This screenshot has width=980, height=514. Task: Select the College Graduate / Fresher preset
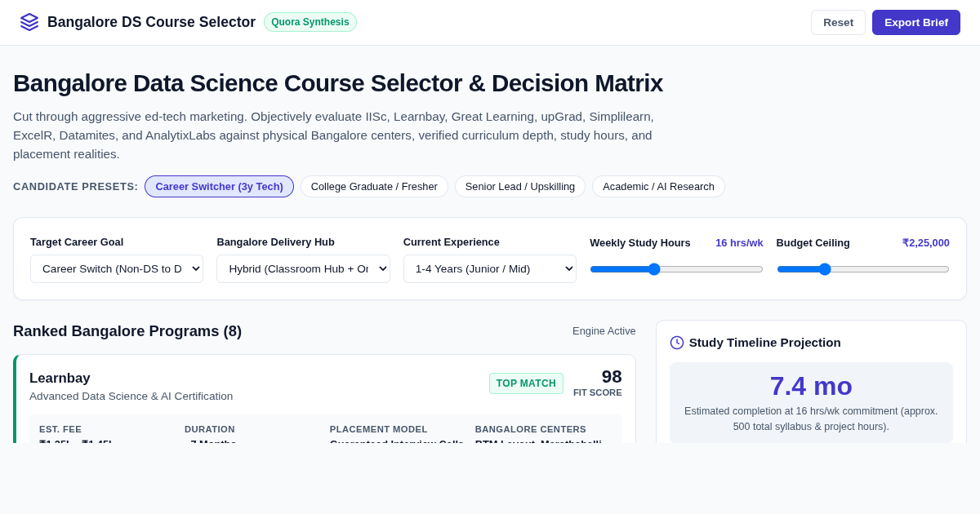coord(374,186)
